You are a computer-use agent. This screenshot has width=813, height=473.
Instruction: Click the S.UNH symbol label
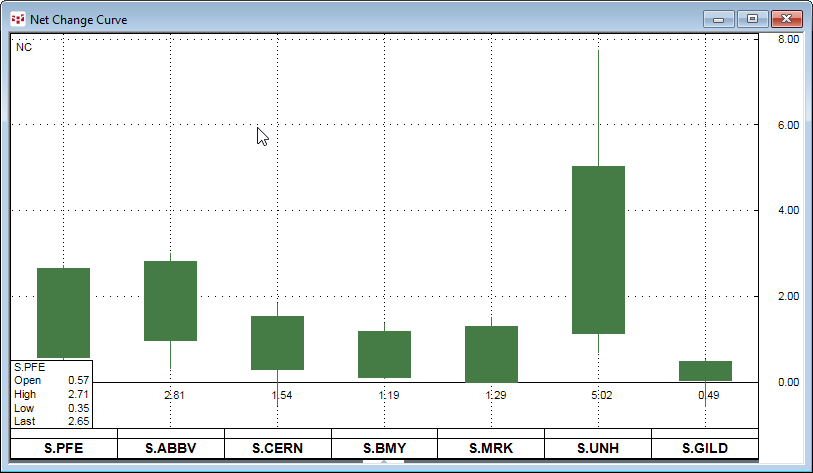coord(598,448)
